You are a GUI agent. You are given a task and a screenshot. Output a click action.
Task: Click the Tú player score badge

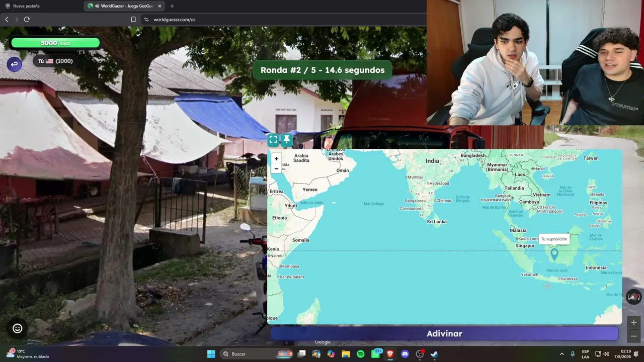55,61
